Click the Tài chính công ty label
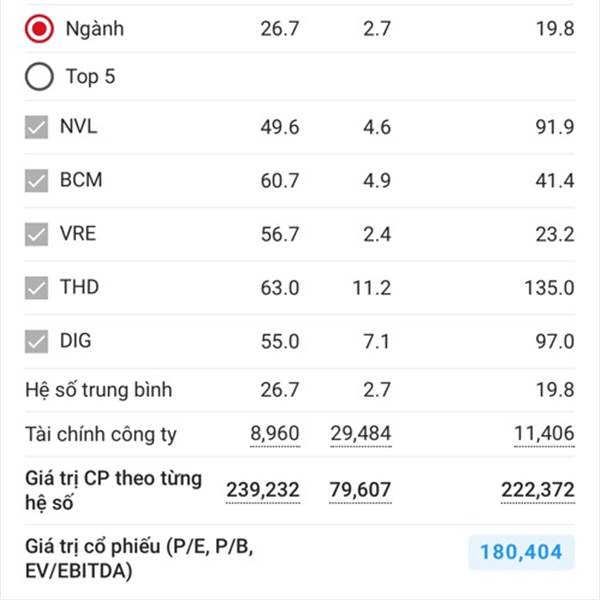This screenshot has width=600, height=600. coord(100,434)
